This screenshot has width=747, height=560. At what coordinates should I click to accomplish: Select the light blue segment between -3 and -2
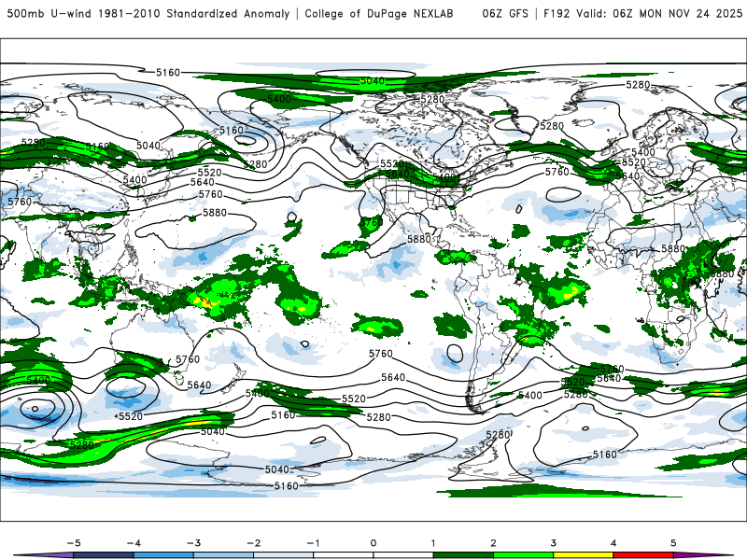click(223, 555)
